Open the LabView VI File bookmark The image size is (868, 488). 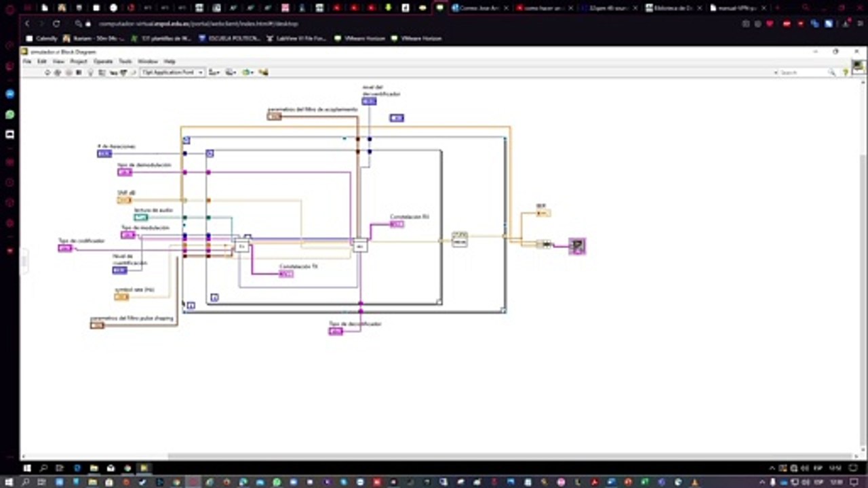(x=297, y=39)
